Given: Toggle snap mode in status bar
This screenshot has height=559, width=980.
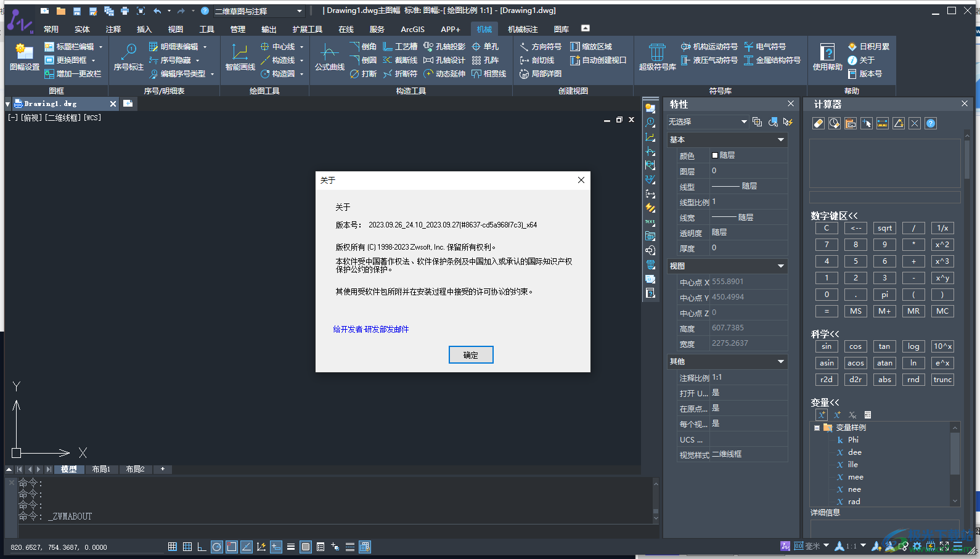Looking at the screenshot, I should click(173, 547).
